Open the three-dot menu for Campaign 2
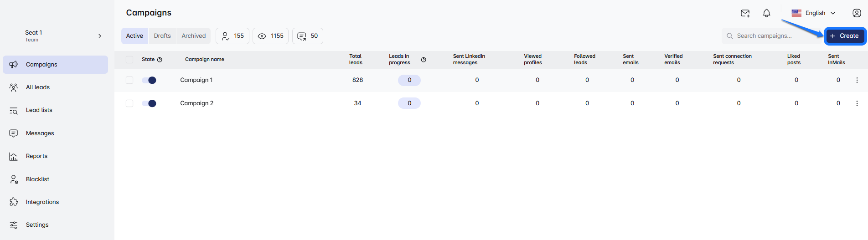Image resolution: width=868 pixels, height=240 pixels. click(857, 103)
